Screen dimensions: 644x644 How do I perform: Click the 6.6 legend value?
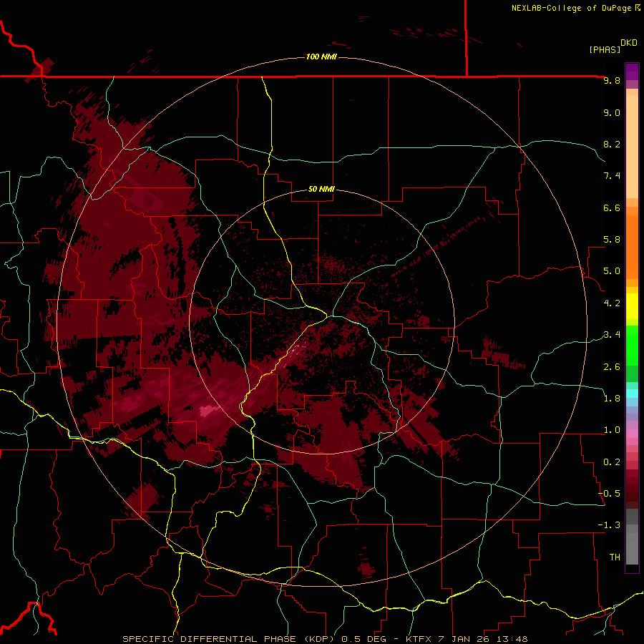tap(612, 208)
